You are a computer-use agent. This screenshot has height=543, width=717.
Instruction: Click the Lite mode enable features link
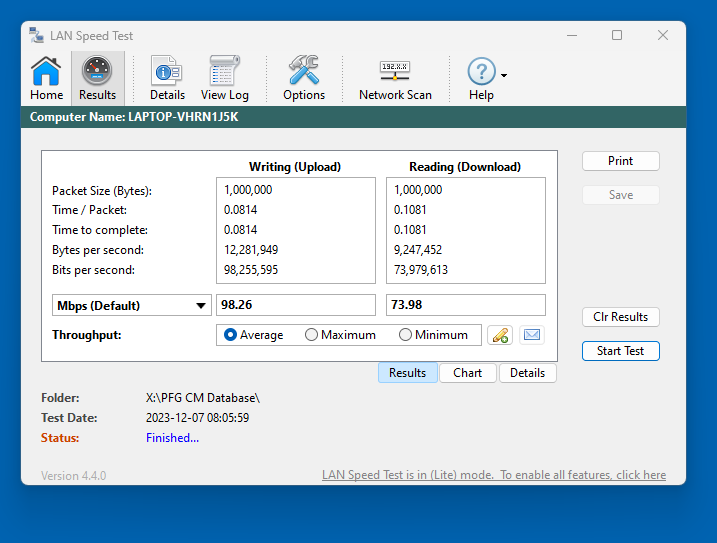point(494,475)
